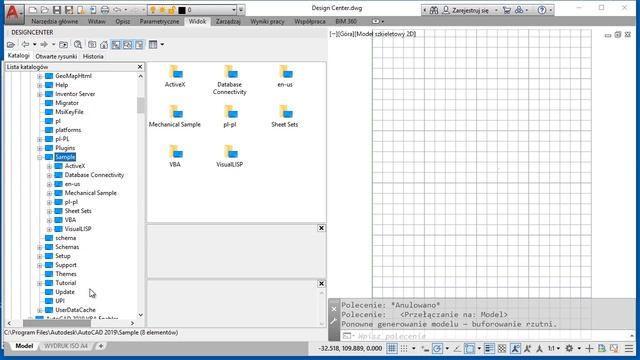Image resolution: width=640 pixels, height=360 pixels.
Task: Open the Views dropdown arrow in DesignCenter
Action: tap(162, 44)
